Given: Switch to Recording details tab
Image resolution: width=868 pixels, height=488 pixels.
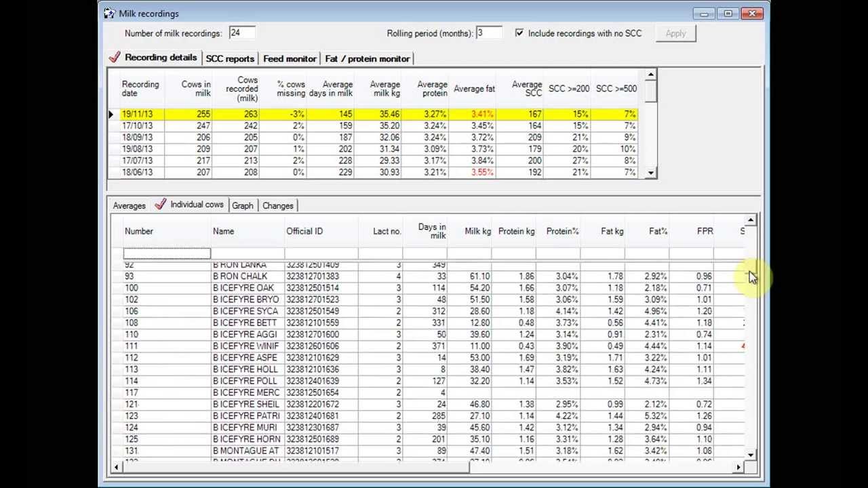Looking at the screenshot, I should (x=154, y=58).
